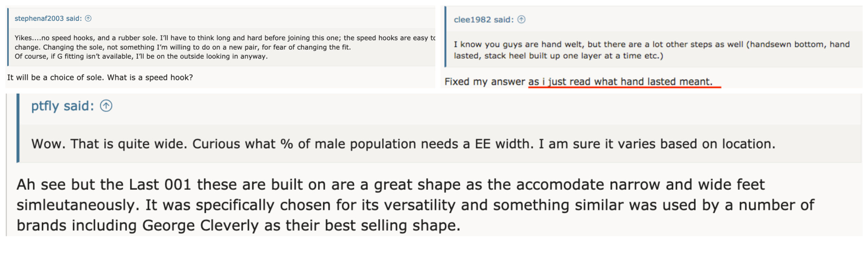This screenshot has width=868, height=270.
Task: Click the phrase It will be a choice of sole
Action: pyautogui.click(x=56, y=77)
